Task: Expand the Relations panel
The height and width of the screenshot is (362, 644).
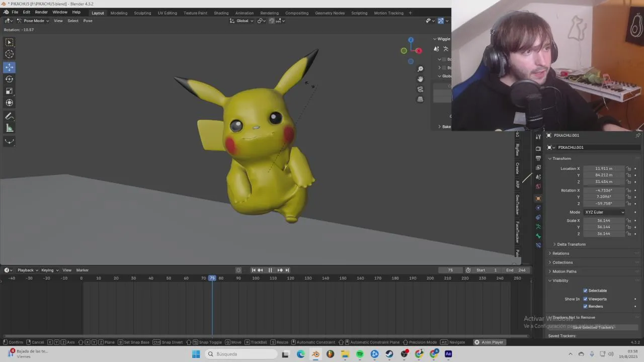Action: coord(560,253)
